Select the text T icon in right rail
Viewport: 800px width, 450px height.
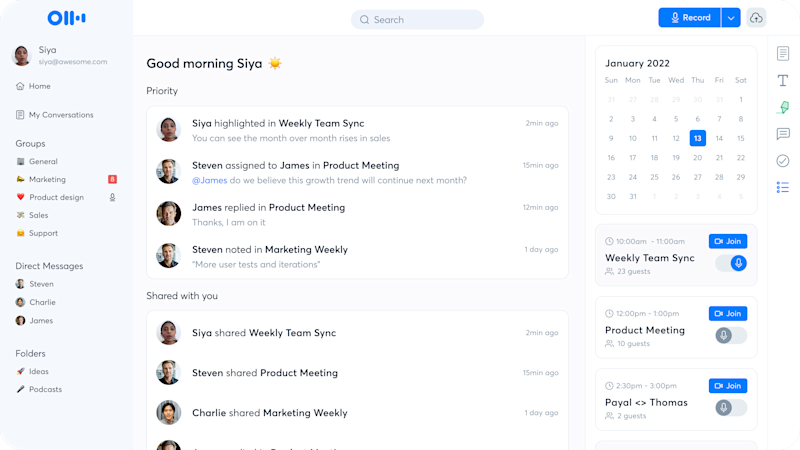click(783, 80)
